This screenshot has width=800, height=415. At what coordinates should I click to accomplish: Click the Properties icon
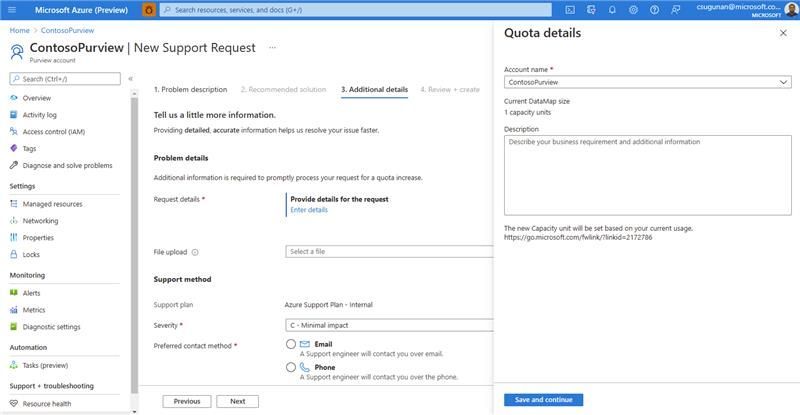[14, 237]
